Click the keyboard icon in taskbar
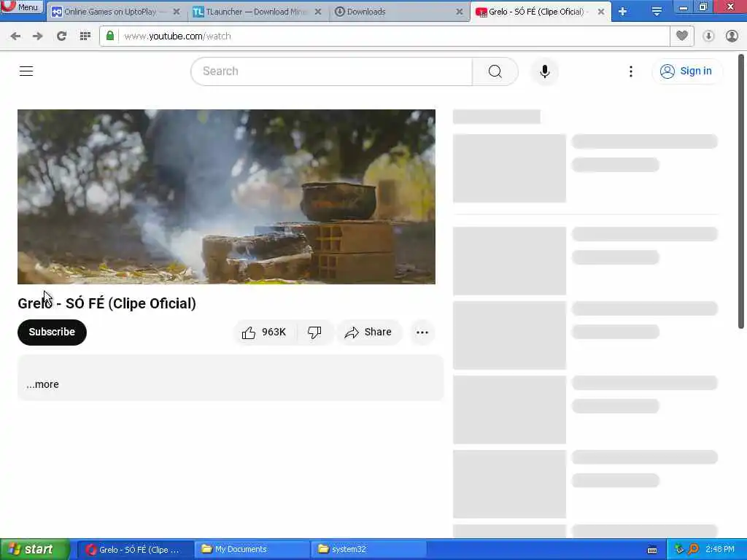 tap(652, 550)
